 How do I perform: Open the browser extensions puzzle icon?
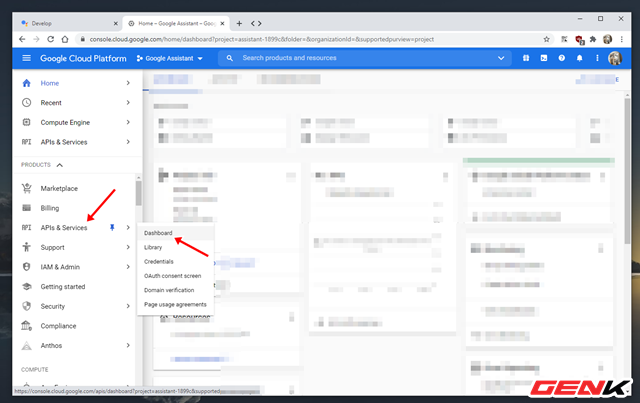[x=593, y=39]
